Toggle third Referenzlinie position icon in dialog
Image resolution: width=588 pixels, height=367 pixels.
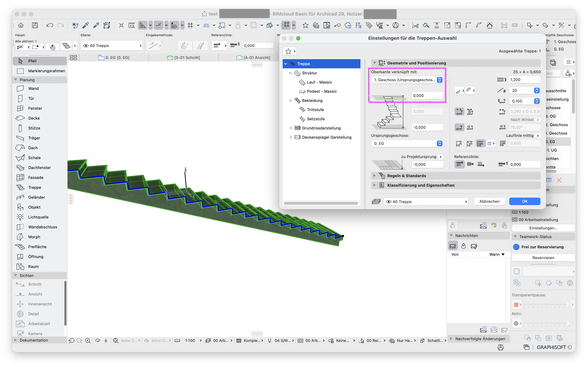click(481, 164)
